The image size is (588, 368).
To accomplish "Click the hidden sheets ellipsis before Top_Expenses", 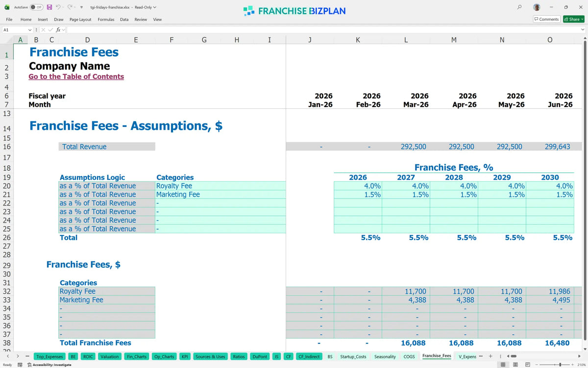I will [27, 356].
